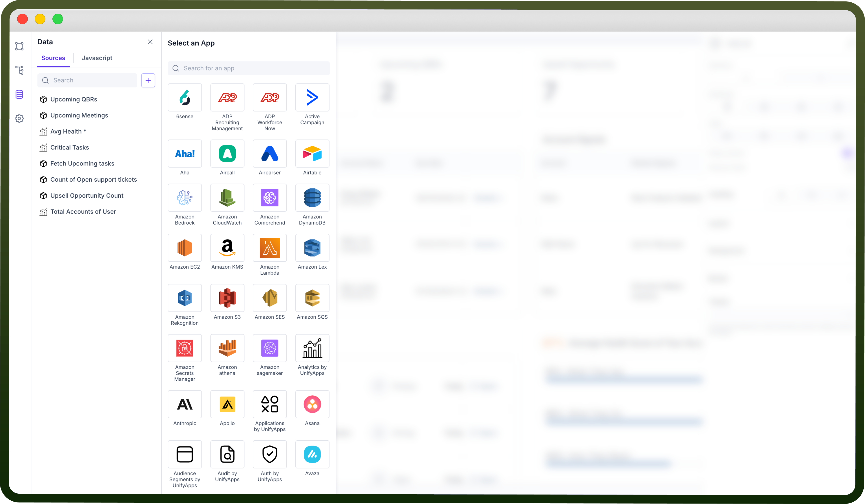Screen dimensions: 865x504
Task: Select Fetch Upcoming tasks source
Action: (x=77, y=163)
